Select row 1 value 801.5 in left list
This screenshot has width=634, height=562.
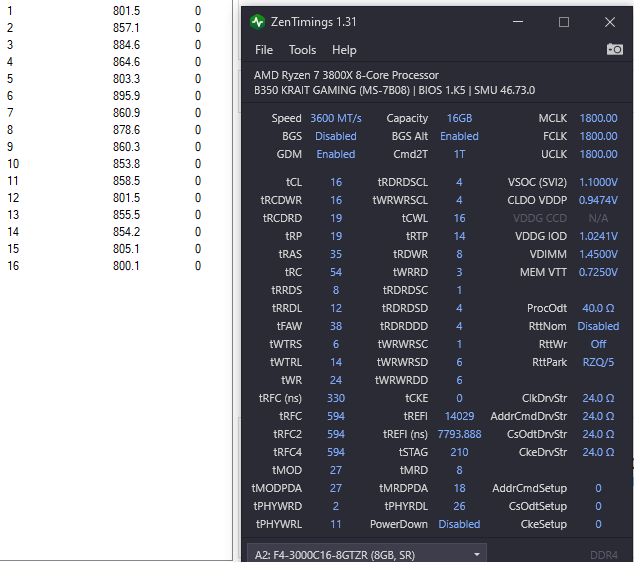[126, 11]
